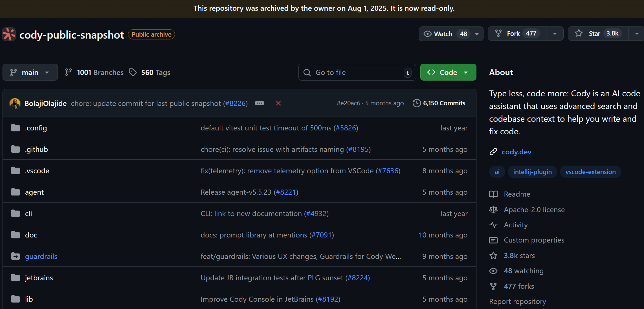Screen dimensions: 644x309
Task: Click the cody.dev link icon
Action: (493, 152)
